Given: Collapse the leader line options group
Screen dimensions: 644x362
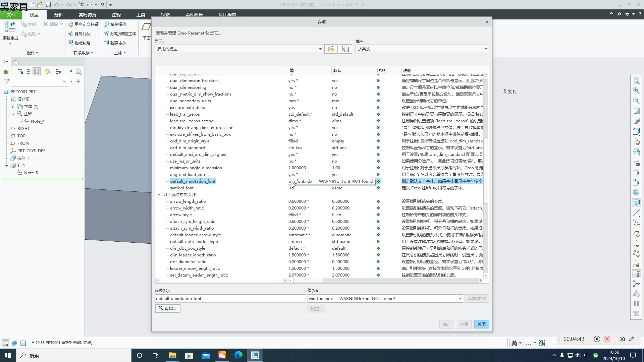Looking at the screenshot, I should [x=159, y=195].
